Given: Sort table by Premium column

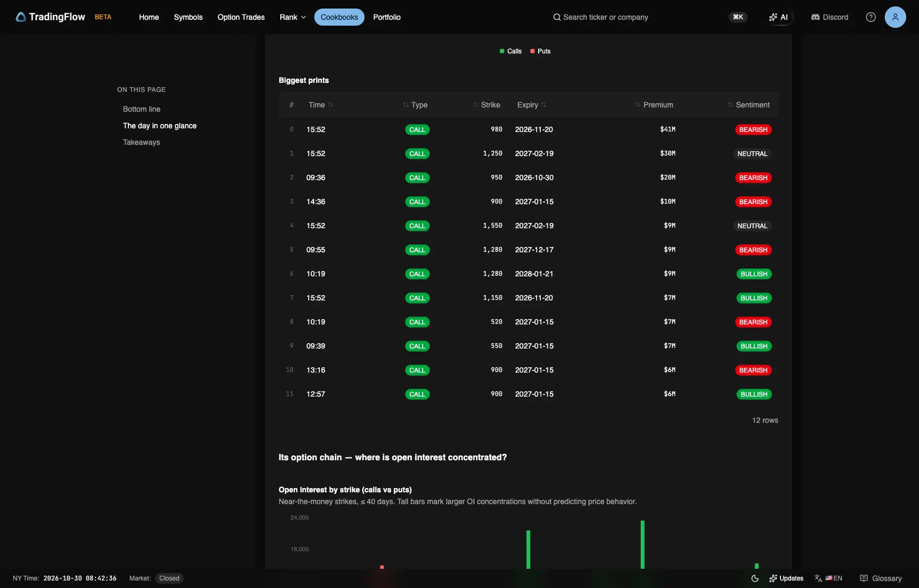Looking at the screenshot, I should click(x=654, y=105).
